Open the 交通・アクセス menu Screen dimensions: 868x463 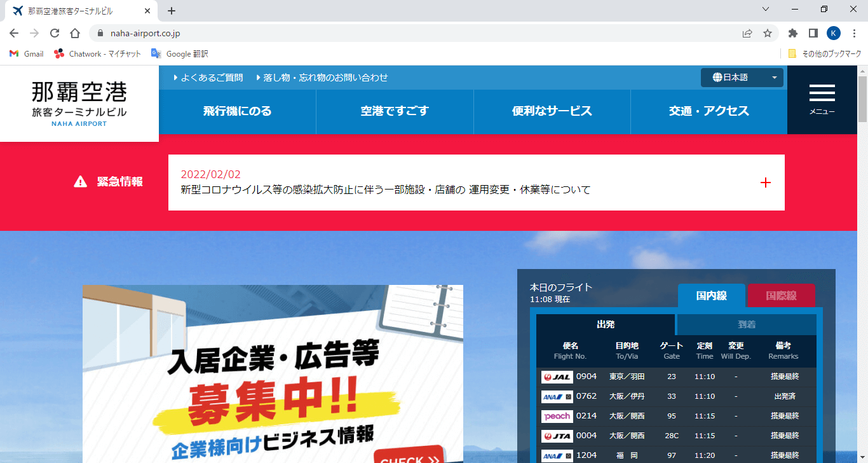click(709, 111)
